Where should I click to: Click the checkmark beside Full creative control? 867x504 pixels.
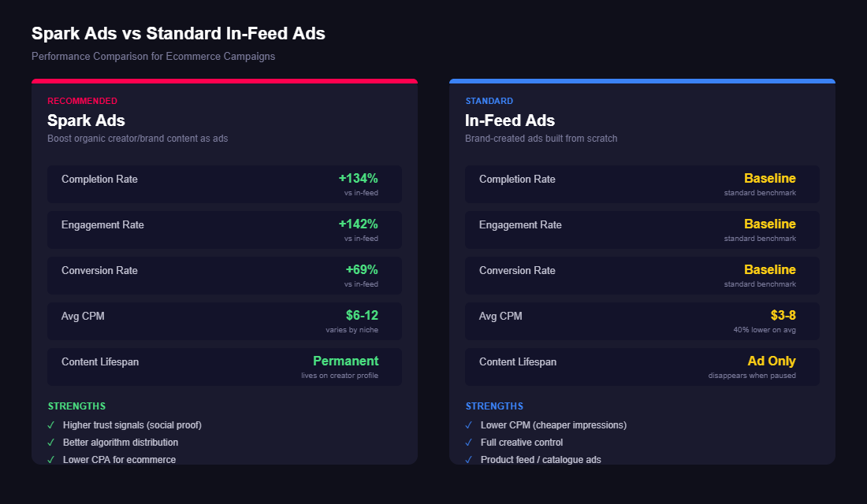point(468,443)
